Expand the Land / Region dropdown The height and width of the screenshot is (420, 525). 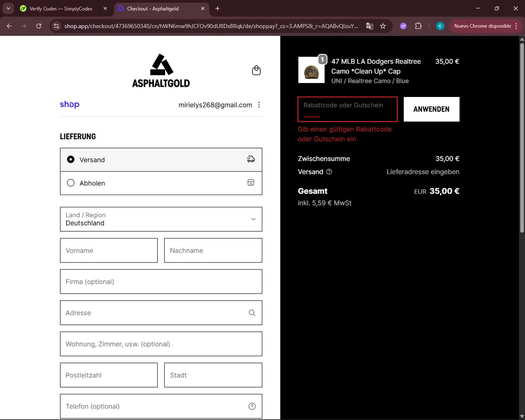point(161,219)
